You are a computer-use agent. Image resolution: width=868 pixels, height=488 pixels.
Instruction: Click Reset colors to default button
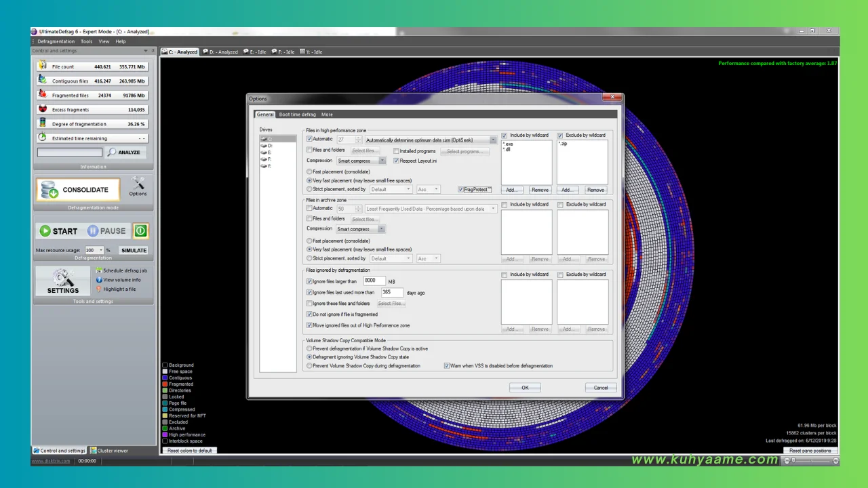[190, 451]
